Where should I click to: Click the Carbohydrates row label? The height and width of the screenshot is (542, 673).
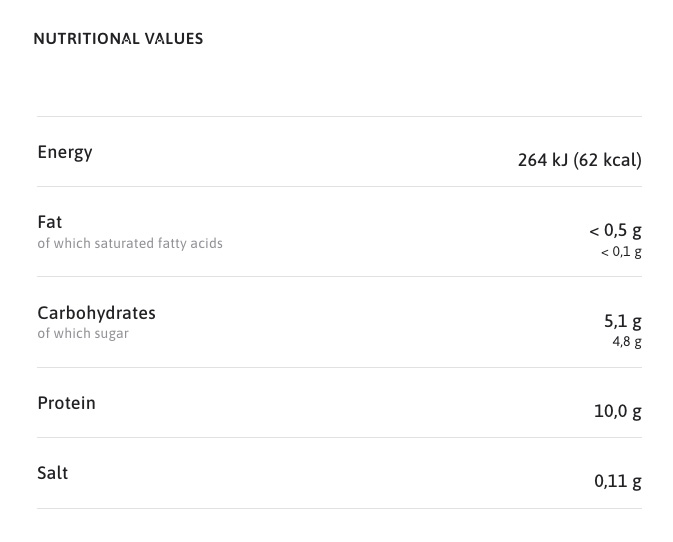[x=96, y=313]
